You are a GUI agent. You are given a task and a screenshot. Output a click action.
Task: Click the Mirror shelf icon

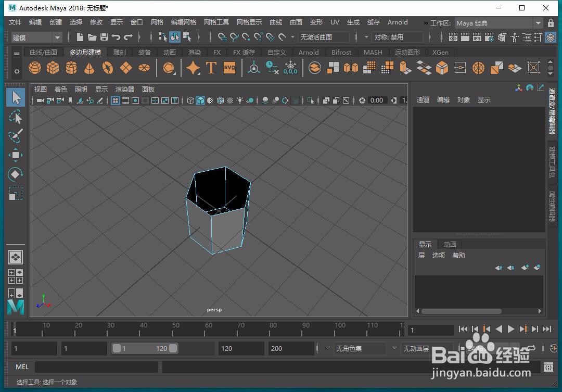click(351, 68)
